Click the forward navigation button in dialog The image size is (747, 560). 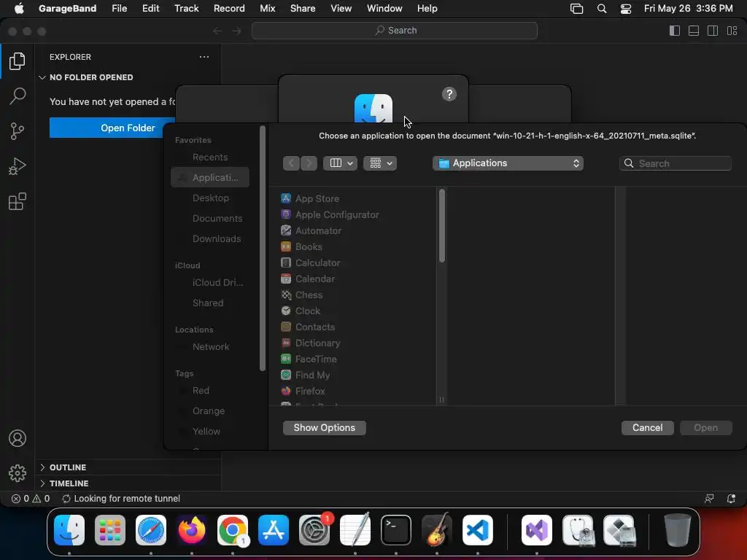click(x=309, y=163)
